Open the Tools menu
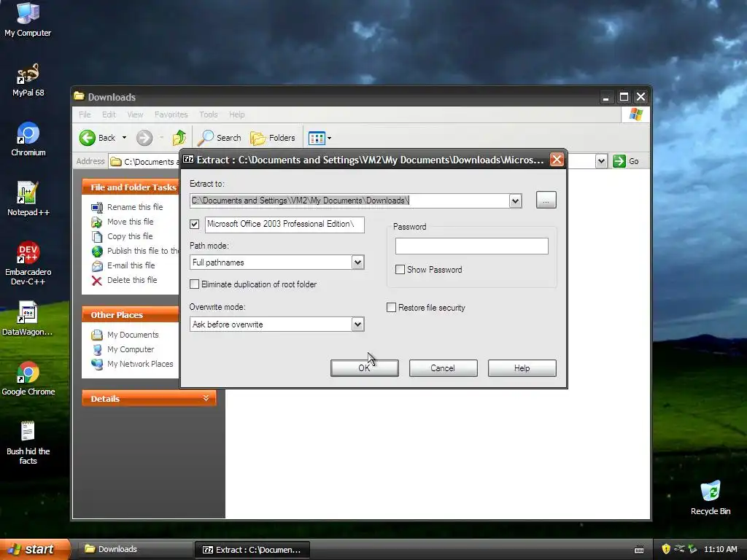 pyautogui.click(x=208, y=114)
